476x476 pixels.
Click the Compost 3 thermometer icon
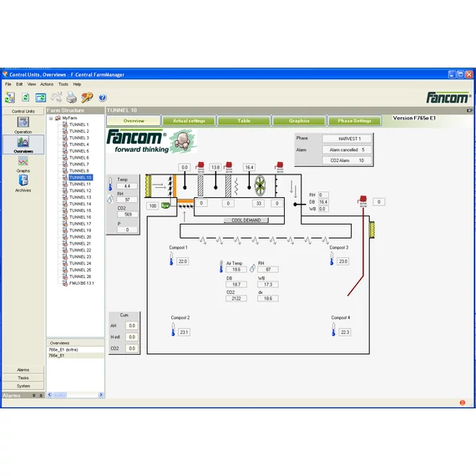point(332,259)
